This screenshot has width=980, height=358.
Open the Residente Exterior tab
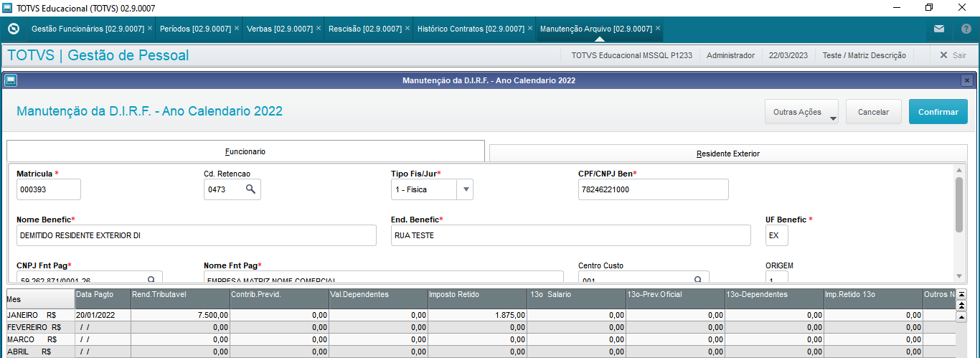click(727, 154)
